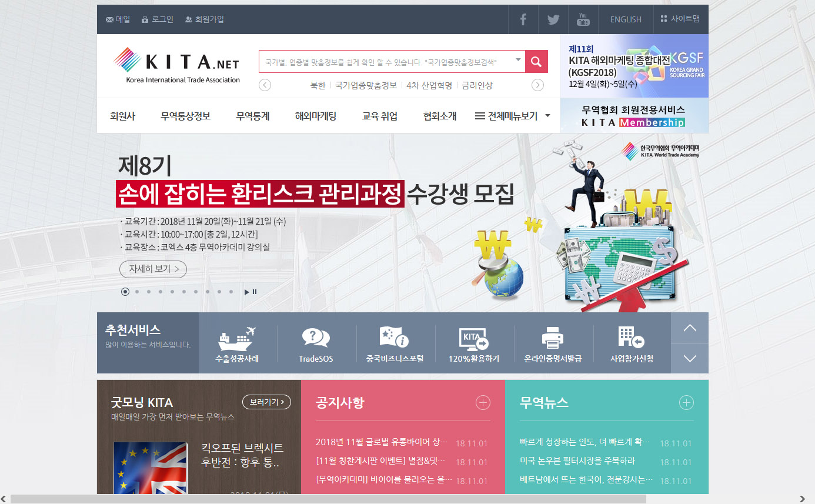This screenshot has width=815, height=504.
Task: Open news 베트남에서 뜨는 한국어
Action: coord(586,480)
